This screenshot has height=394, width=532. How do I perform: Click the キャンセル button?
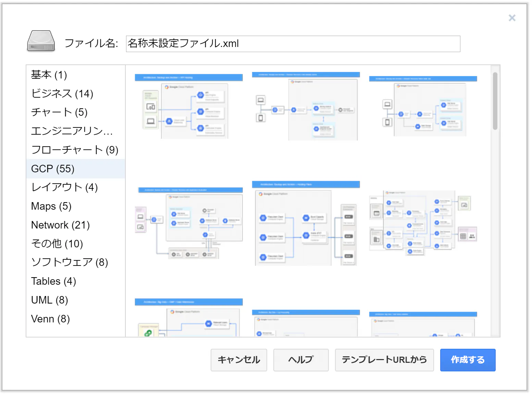click(x=239, y=360)
